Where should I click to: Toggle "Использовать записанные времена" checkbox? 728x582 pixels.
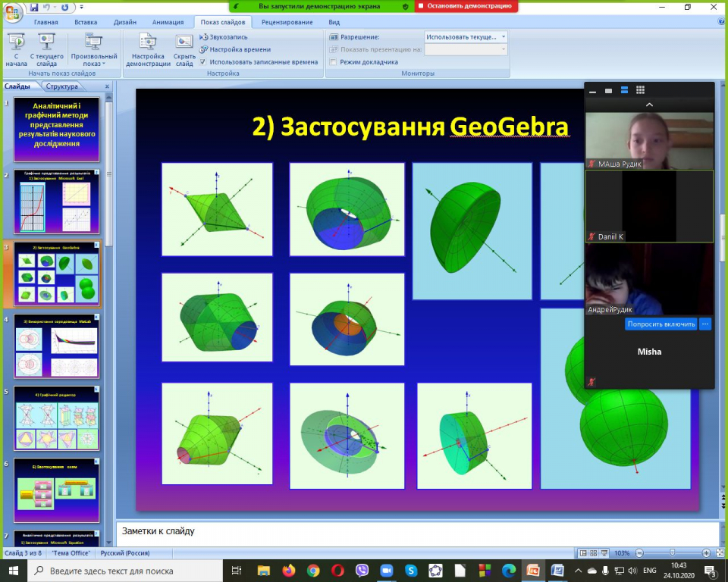[203, 61]
